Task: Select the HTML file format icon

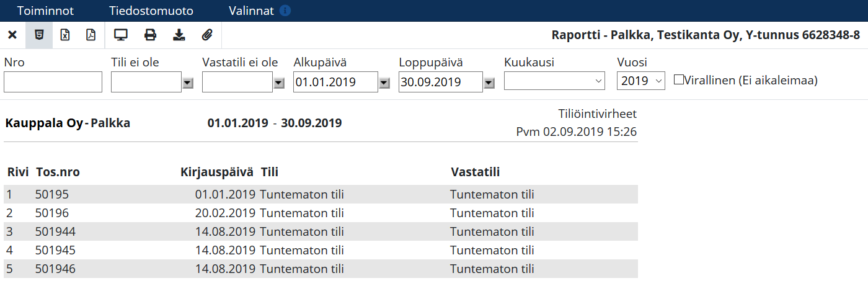Action: pyautogui.click(x=39, y=35)
